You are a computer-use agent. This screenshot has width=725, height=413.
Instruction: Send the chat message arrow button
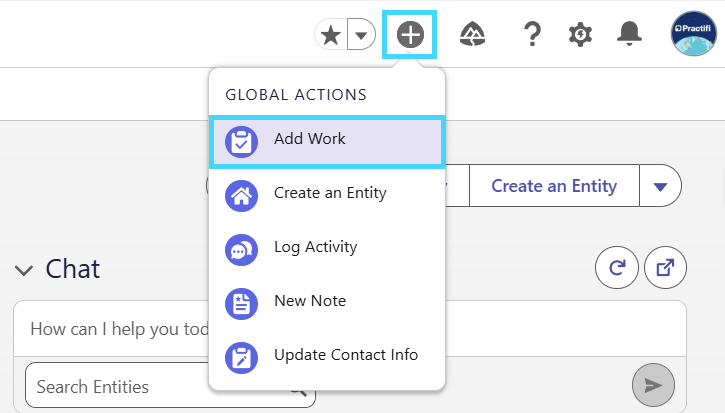tap(653, 385)
